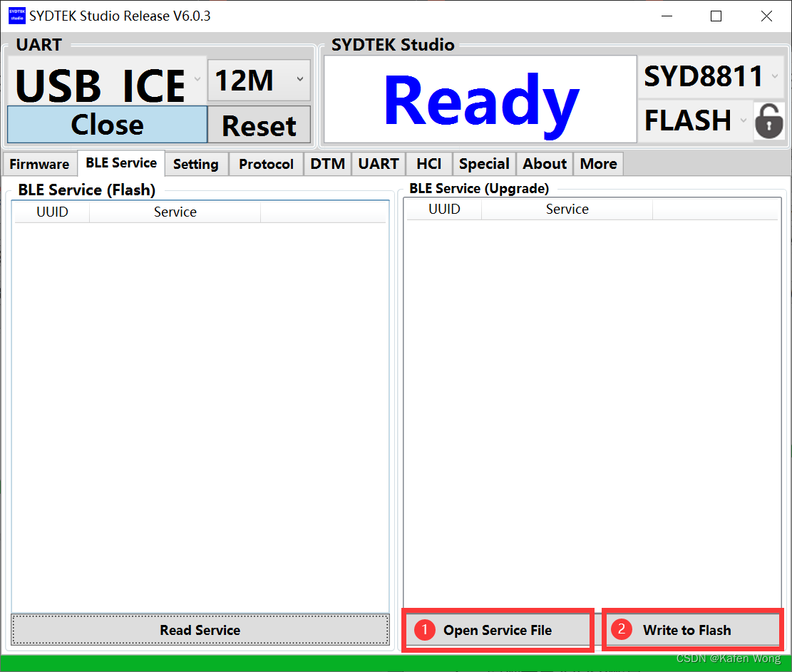This screenshot has height=672, width=792.
Task: Open the DTM tab
Action: pyautogui.click(x=327, y=164)
